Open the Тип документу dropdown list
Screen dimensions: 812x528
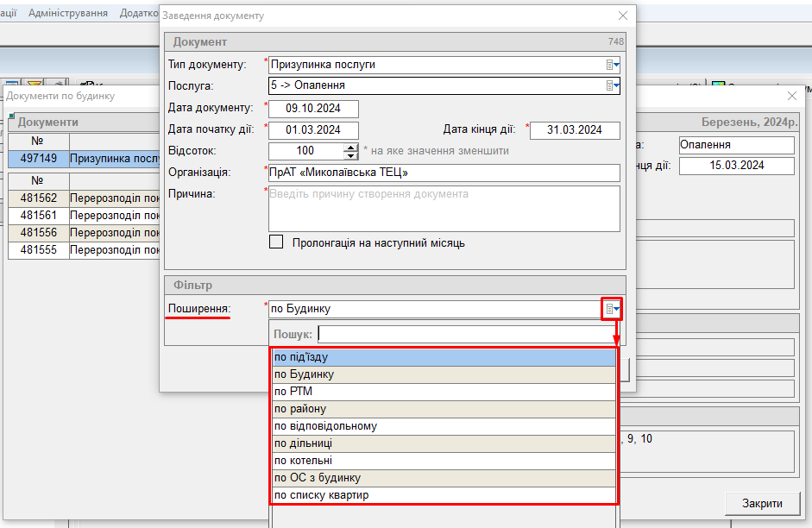(613, 65)
